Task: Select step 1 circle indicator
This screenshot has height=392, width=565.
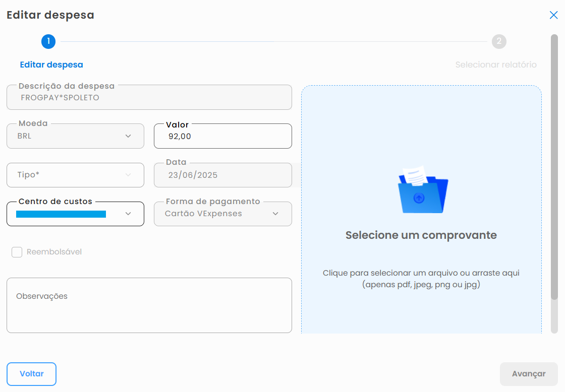Action: pos(48,41)
